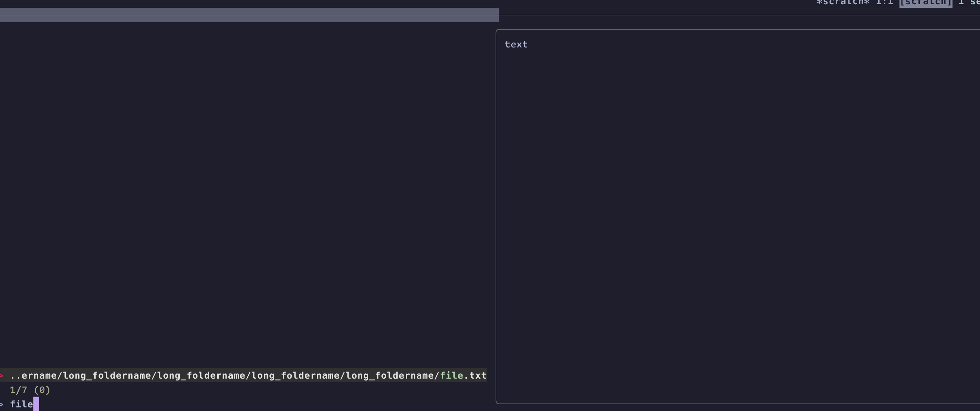980x411 pixels.
Task: Click the 1/7 (0) match counter
Action: point(30,390)
